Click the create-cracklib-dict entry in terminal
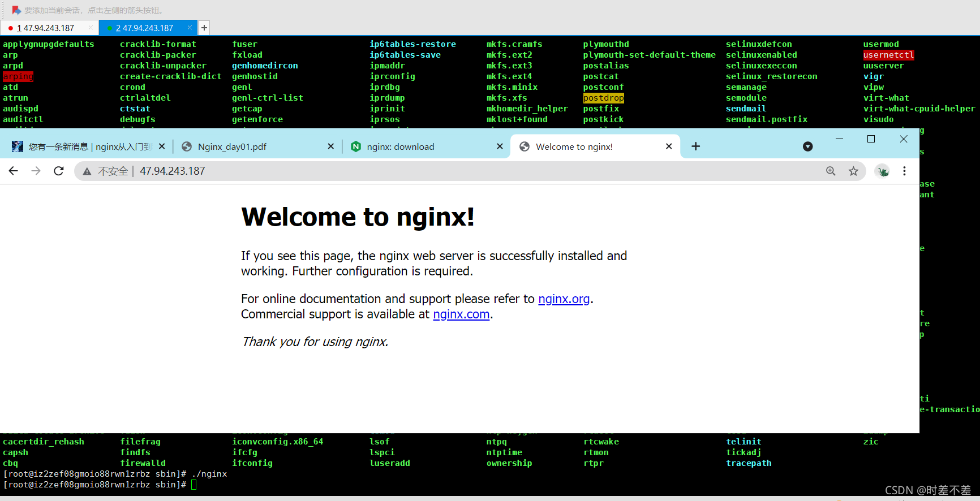The width and height of the screenshot is (980, 501). pyautogui.click(x=170, y=76)
